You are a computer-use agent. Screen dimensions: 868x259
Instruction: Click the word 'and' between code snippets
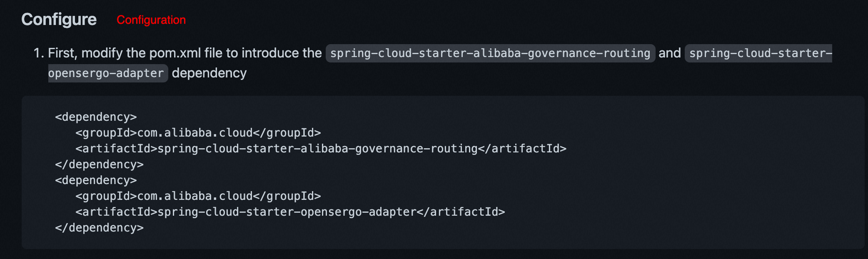[x=670, y=53]
